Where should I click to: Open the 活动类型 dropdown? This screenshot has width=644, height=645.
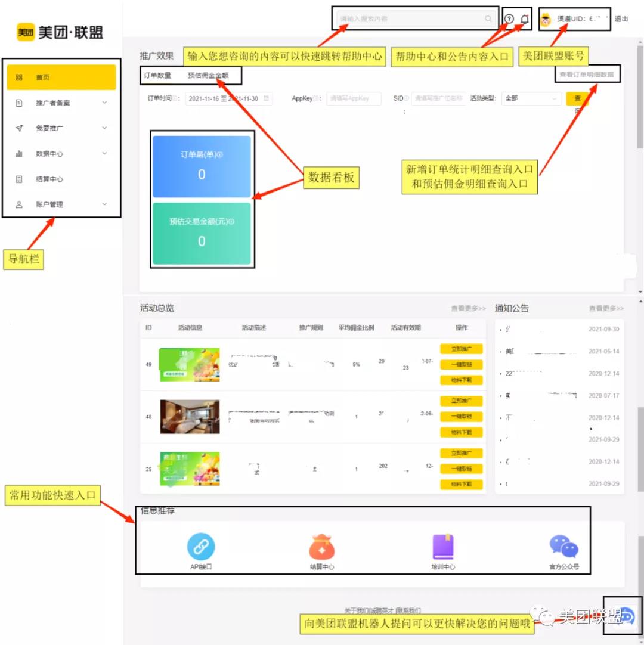tap(531, 98)
